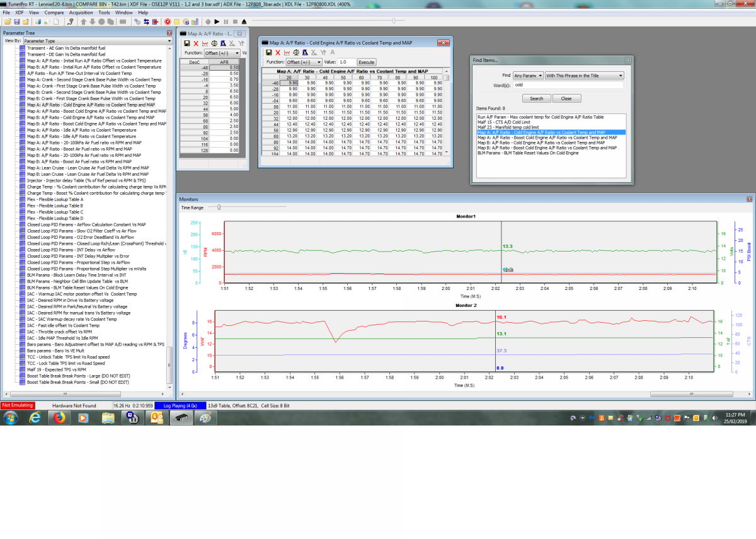Open Function dropdown in small A/F Ratio window
The image size is (756, 539).
[222, 53]
